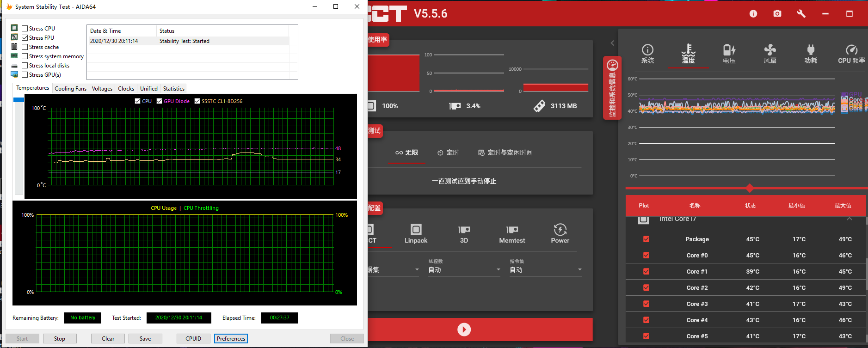
Task: Select 定时与空闲时间 test mode
Action: tap(505, 153)
